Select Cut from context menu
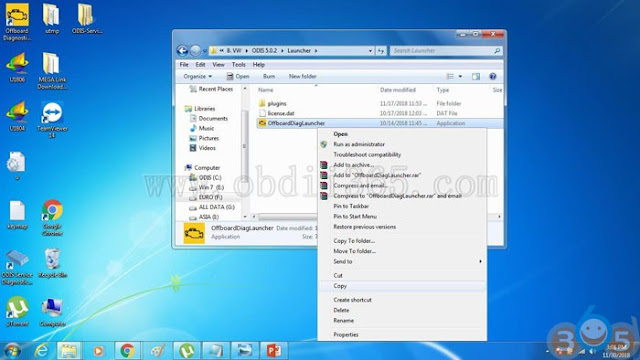Image resolution: width=640 pixels, height=360 pixels. coord(402,276)
